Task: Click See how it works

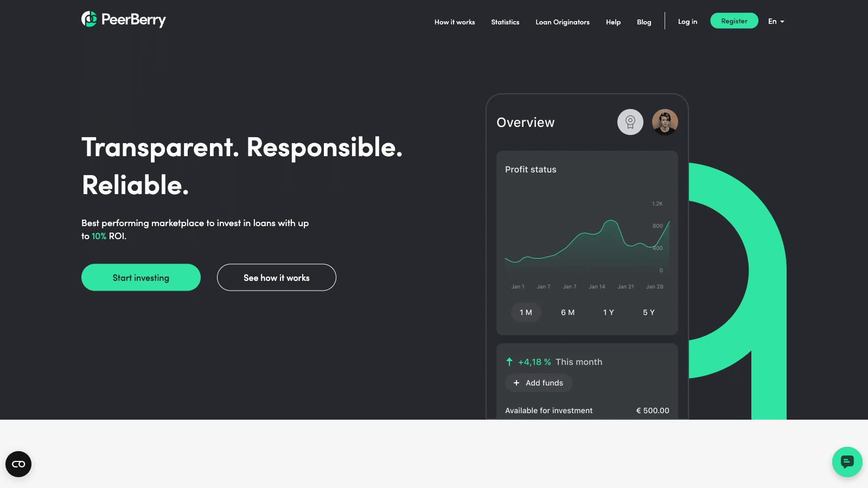Action: point(276,277)
